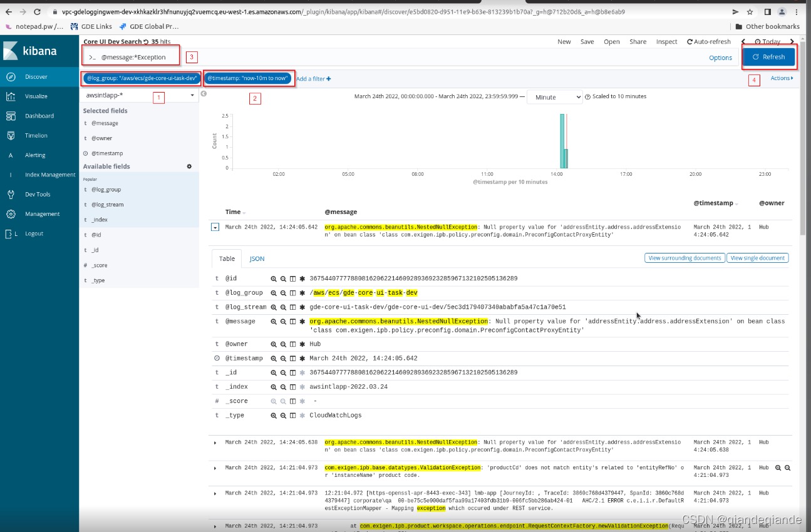The image size is (811, 532).
Task: Open the GDE Links bookmark
Action: (91, 26)
